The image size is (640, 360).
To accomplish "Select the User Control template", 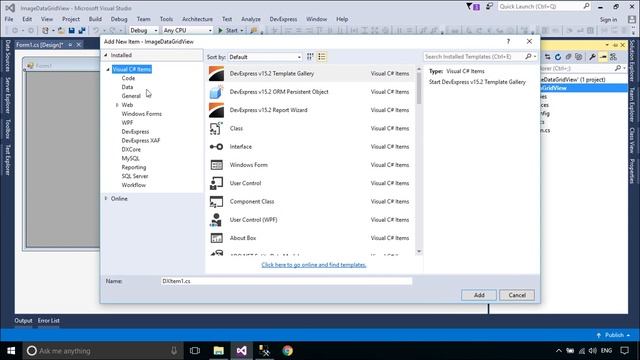I will (311, 183).
